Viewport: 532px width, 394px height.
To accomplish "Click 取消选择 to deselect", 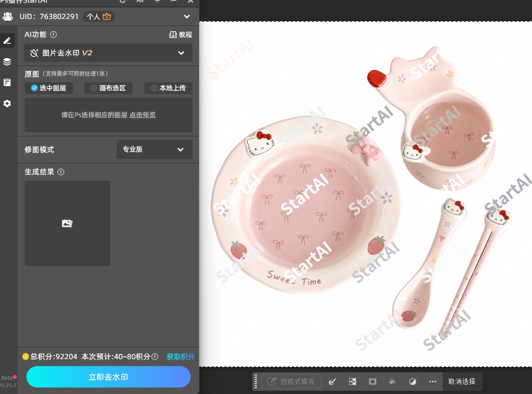I will click(x=462, y=381).
